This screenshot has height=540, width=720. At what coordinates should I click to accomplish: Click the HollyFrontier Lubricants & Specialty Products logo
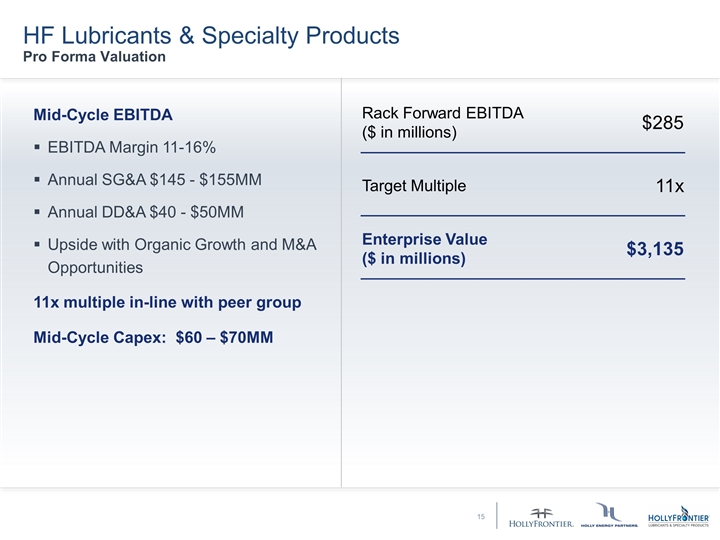pos(679,516)
